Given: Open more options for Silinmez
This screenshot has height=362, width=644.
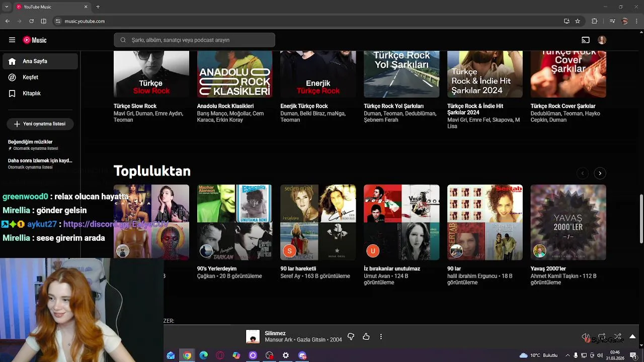Looking at the screenshot, I should (381, 336).
